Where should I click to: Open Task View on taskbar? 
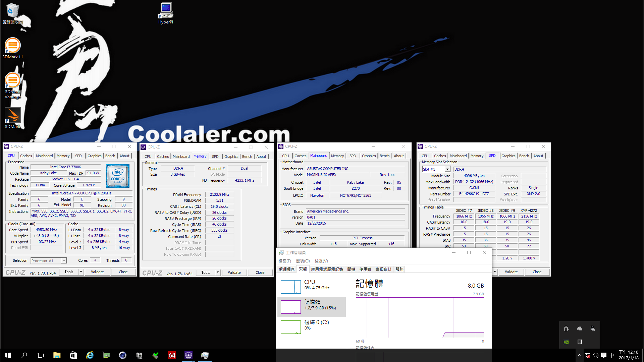pos(40,355)
